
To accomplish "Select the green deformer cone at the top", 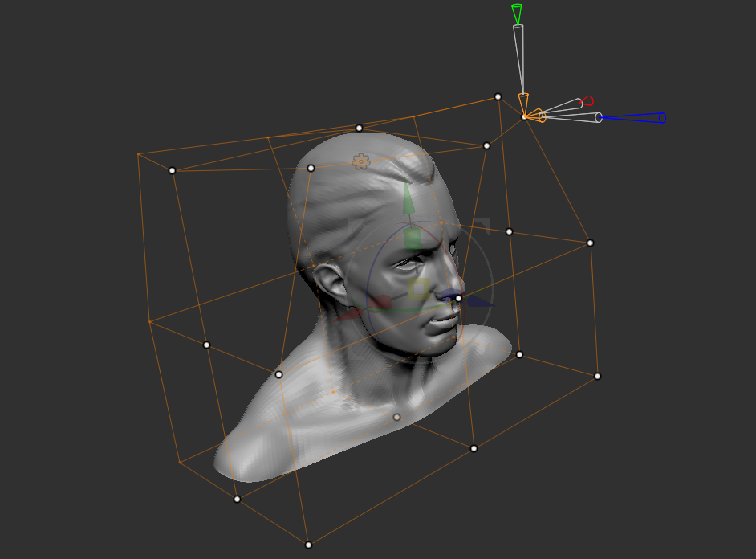I will click(516, 14).
